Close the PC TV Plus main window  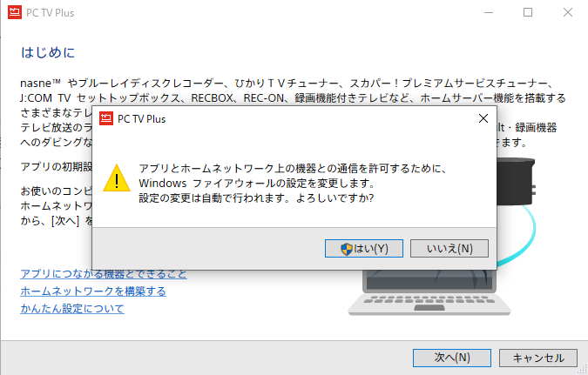click(x=568, y=12)
